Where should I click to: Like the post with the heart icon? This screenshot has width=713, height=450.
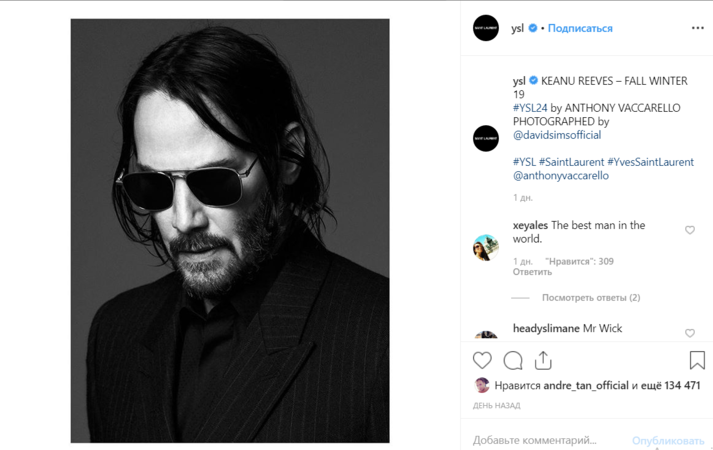[x=482, y=360]
